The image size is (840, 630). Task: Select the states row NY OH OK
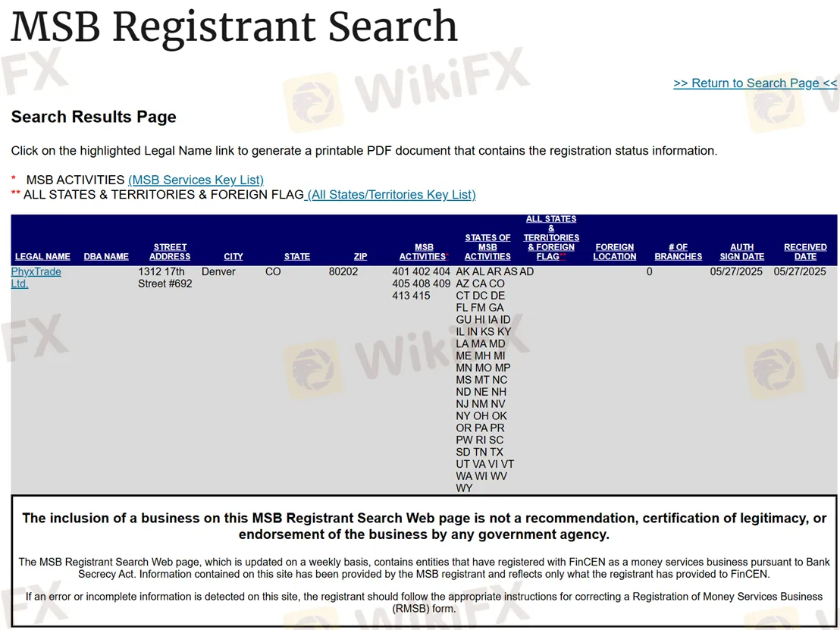point(481,415)
